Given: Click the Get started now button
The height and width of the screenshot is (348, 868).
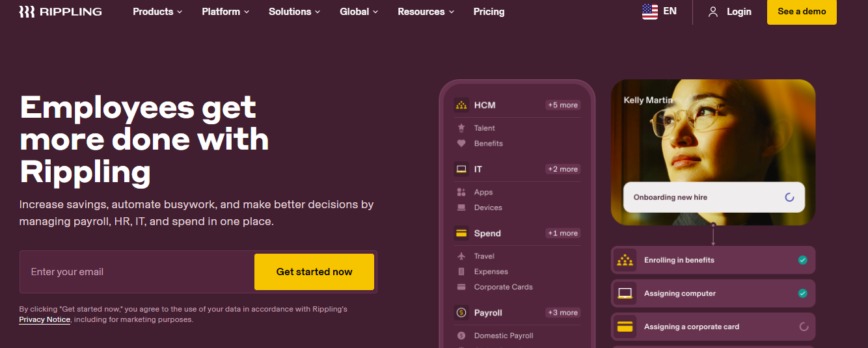Looking at the screenshot, I should tap(314, 272).
